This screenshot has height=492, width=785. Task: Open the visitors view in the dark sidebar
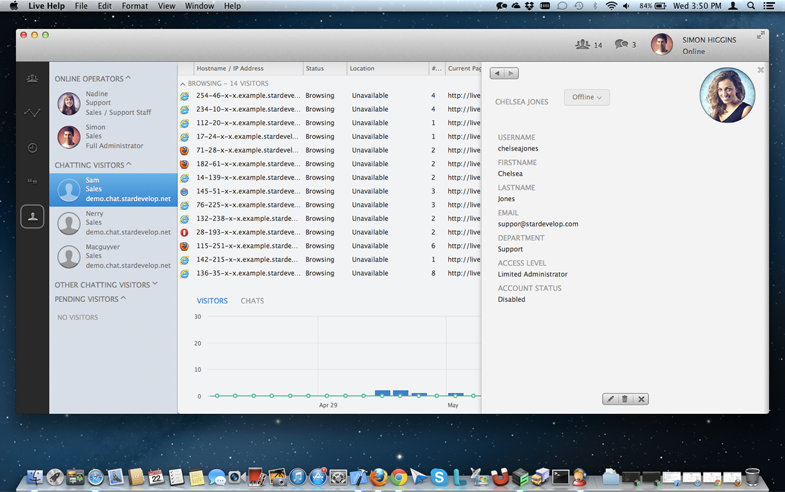[x=32, y=78]
